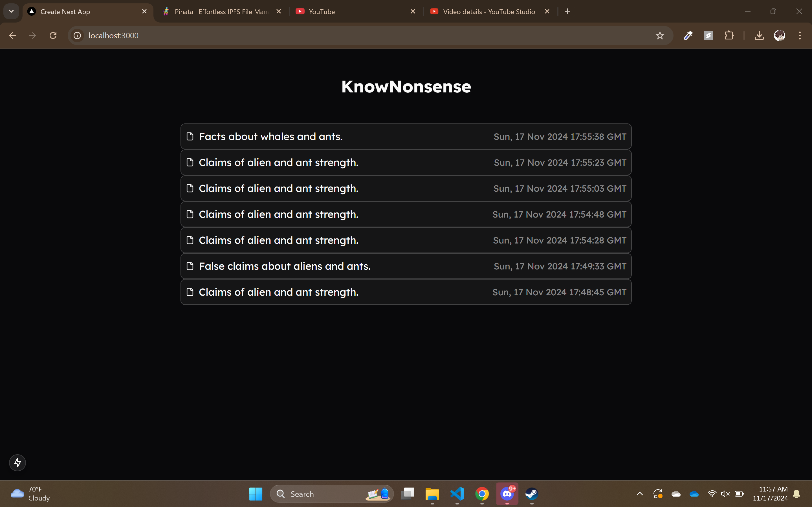Toggle the muted volume tray icon

(725, 493)
